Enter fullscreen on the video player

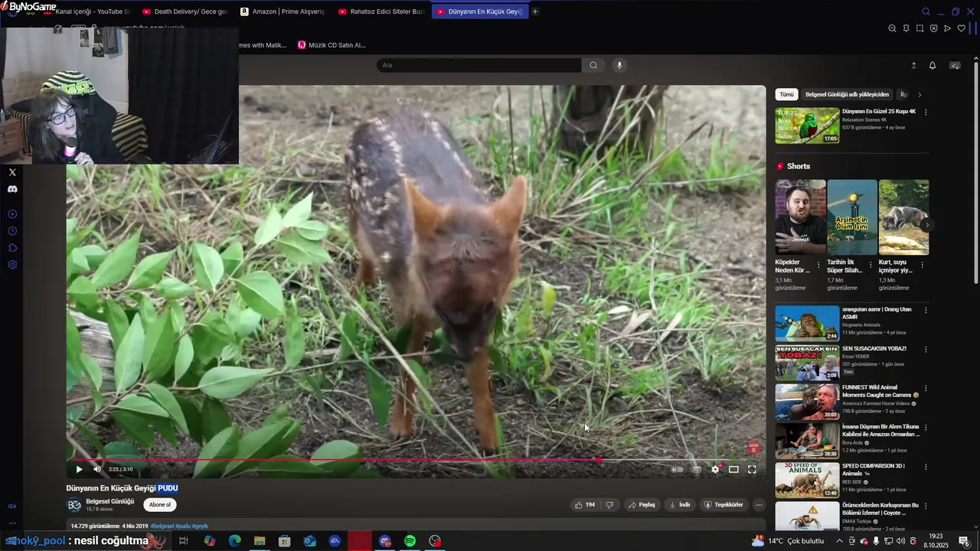[x=752, y=469]
